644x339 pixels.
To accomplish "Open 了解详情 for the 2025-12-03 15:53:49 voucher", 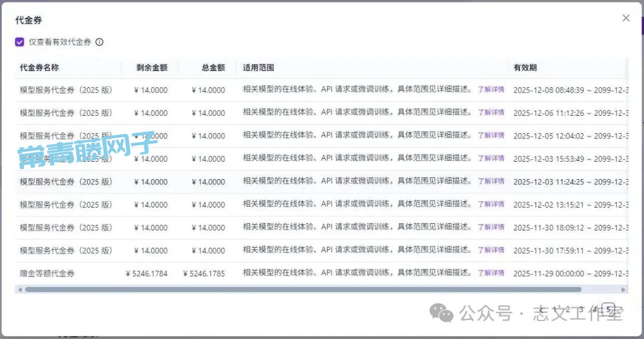I will 491,159.
